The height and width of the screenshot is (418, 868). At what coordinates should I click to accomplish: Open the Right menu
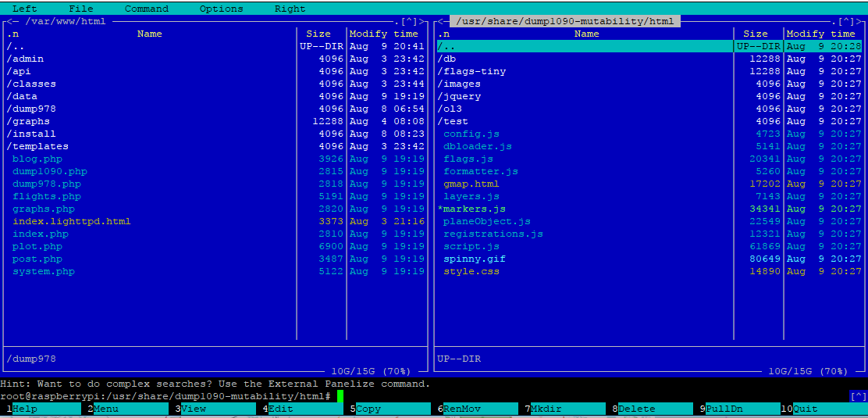point(290,9)
